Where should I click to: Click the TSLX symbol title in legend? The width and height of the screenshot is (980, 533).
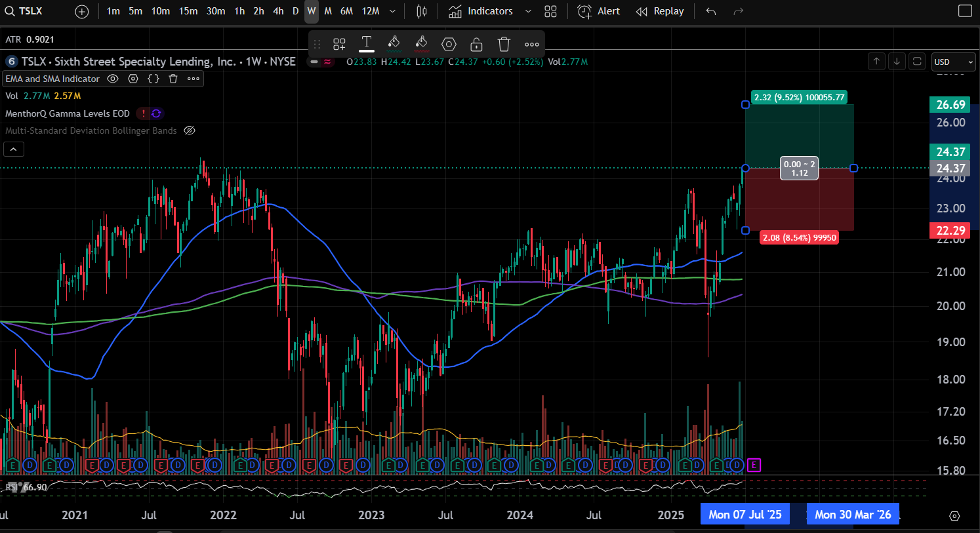[x=158, y=62]
